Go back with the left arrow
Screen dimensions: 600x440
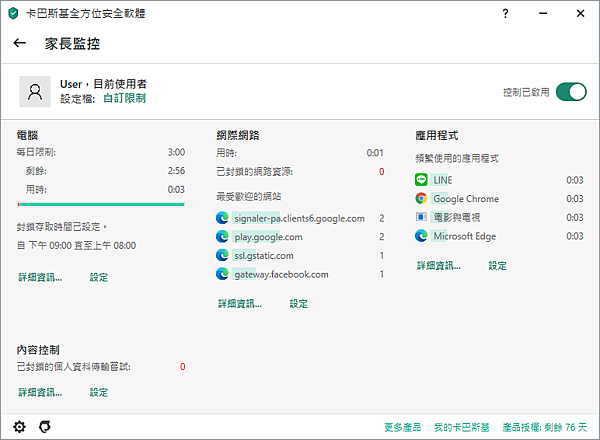click(x=20, y=43)
